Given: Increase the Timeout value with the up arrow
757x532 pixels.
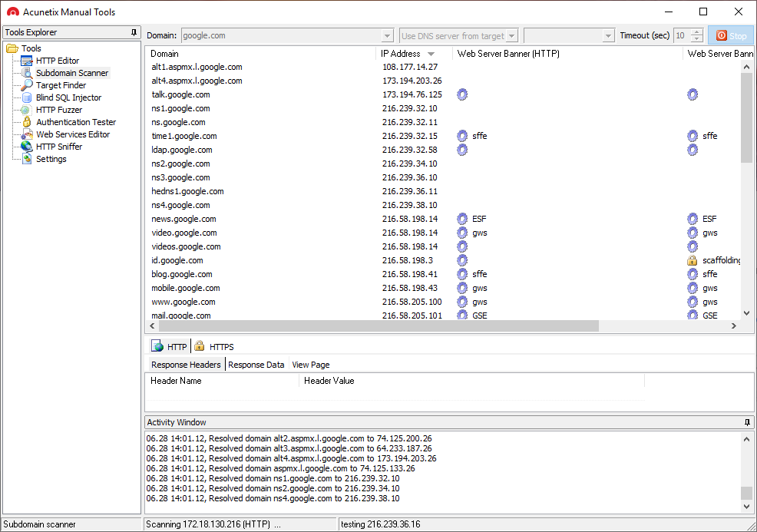Looking at the screenshot, I should [x=696, y=32].
